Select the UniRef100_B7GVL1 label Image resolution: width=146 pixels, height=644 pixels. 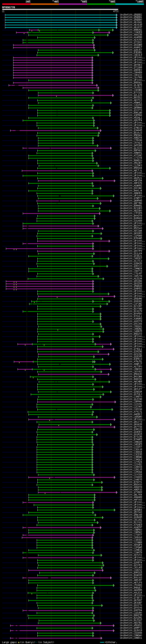pyautogui.click(x=131, y=316)
